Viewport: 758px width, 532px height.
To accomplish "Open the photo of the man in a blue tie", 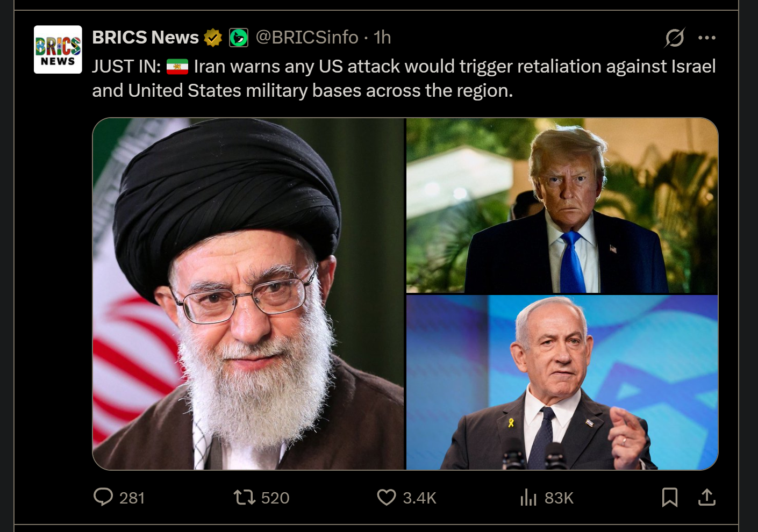I will [562, 205].
